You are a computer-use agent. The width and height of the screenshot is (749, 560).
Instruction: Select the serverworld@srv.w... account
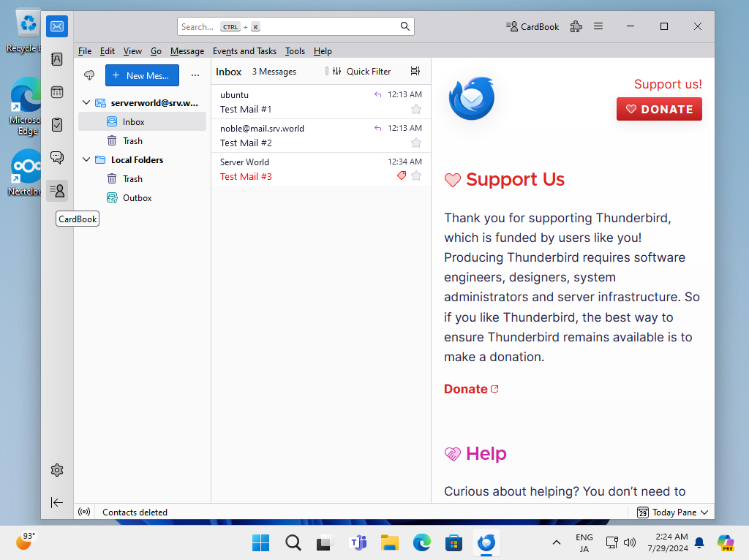143,102
